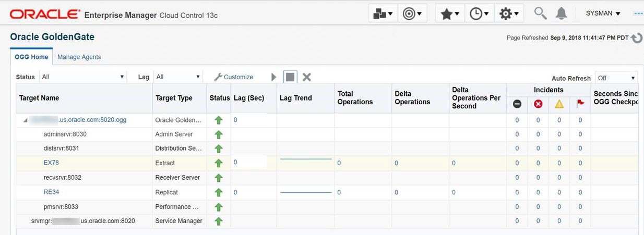Open the EX78 extract link
644x235 pixels.
(x=51, y=163)
